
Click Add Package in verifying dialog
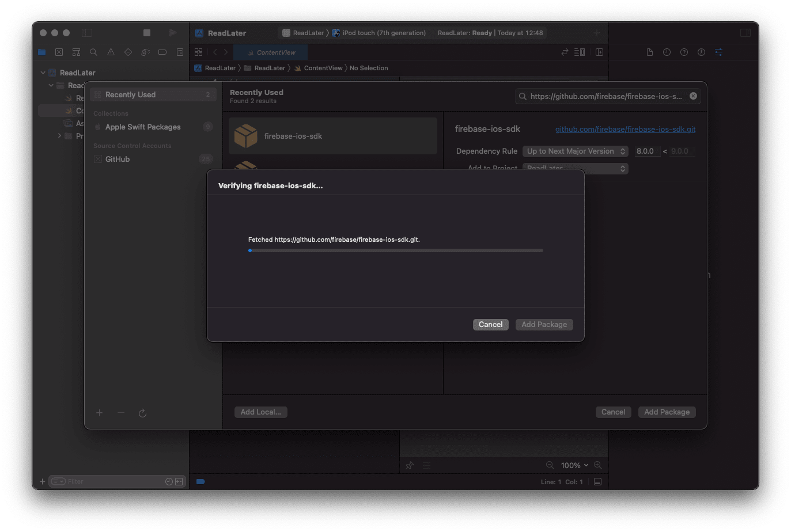point(544,325)
